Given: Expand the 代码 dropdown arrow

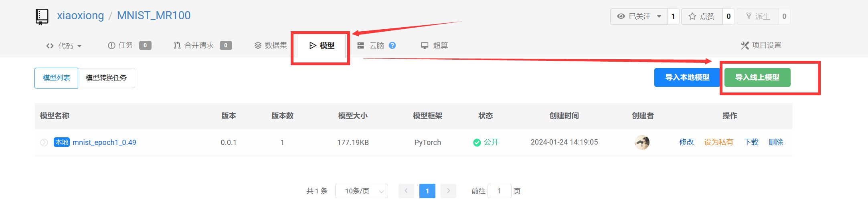Looking at the screenshot, I should coord(79,46).
